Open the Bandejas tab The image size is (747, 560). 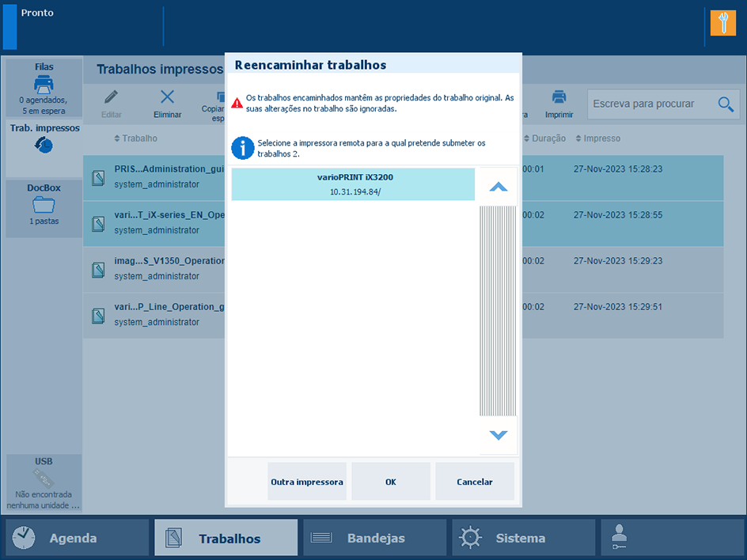click(374, 538)
